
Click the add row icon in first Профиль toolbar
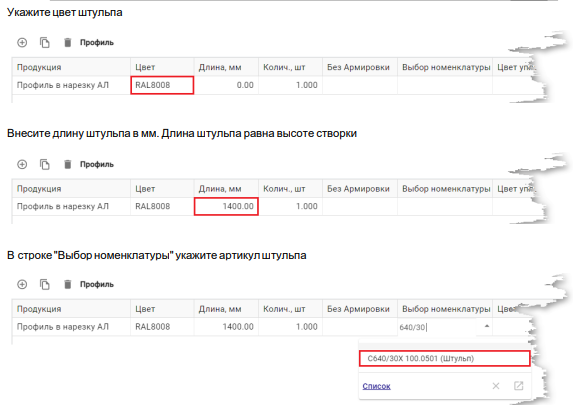click(x=22, y=42)
